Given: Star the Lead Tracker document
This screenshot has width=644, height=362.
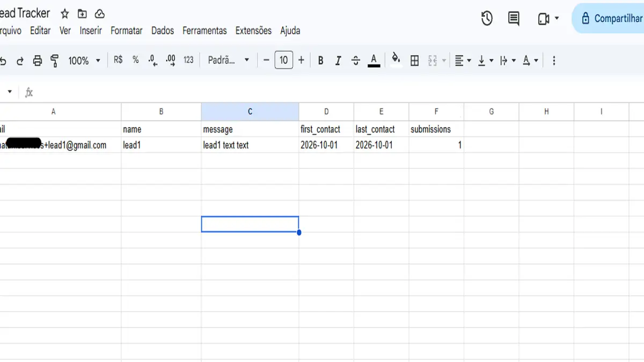Looking at the screenshot, I should coord(64,14).
